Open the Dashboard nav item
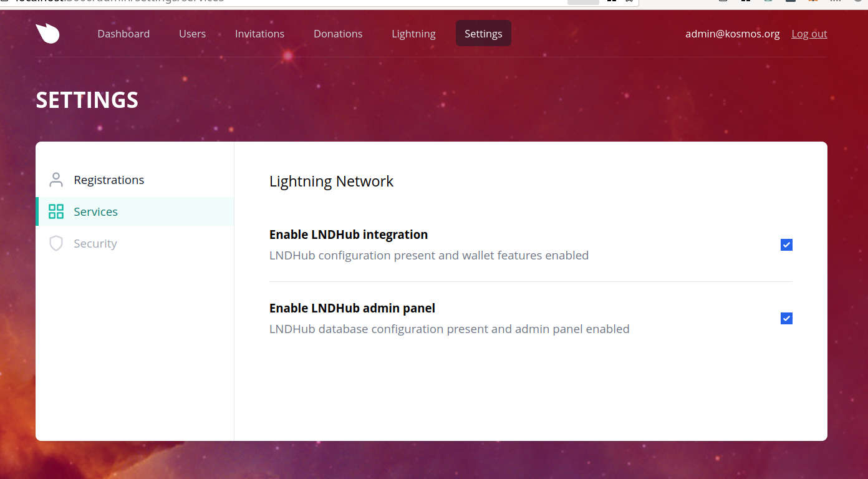Image resolution: width=868 pixels, height=479 pixels. tap(123, 34)
